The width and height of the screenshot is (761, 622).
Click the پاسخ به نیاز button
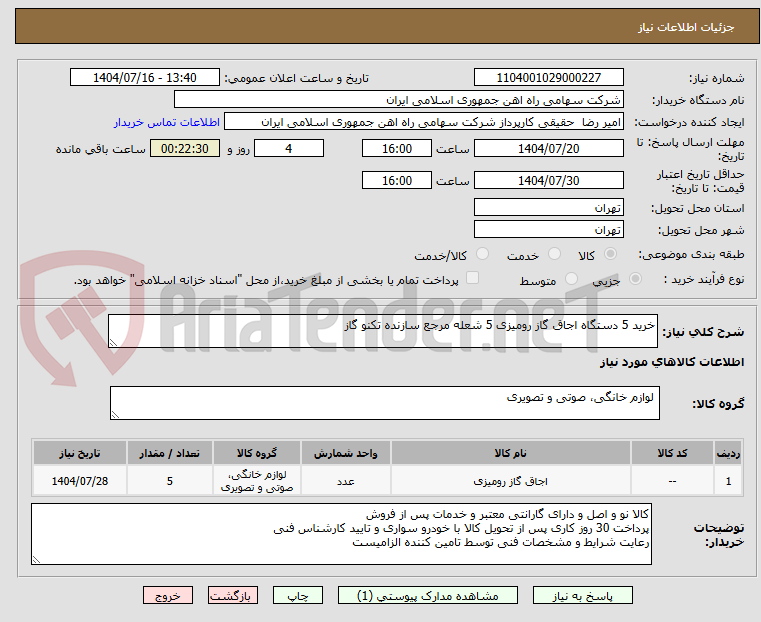click(x=582, y=595)
